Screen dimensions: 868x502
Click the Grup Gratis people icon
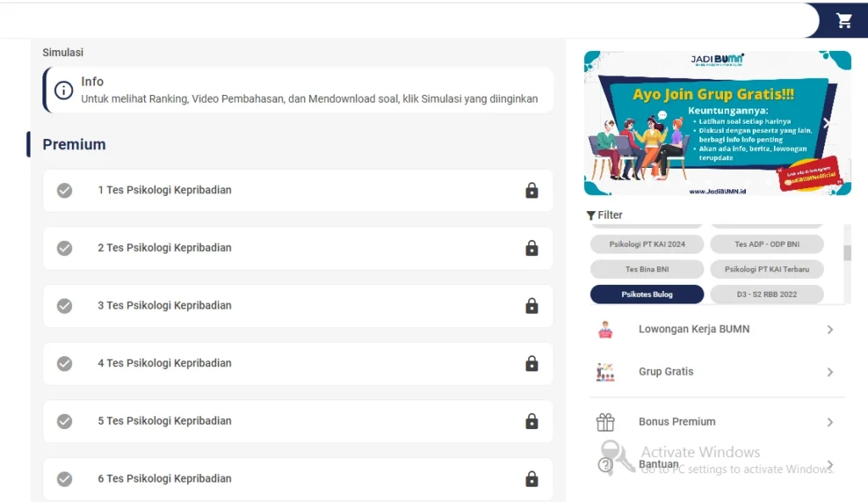coord(605,371)
